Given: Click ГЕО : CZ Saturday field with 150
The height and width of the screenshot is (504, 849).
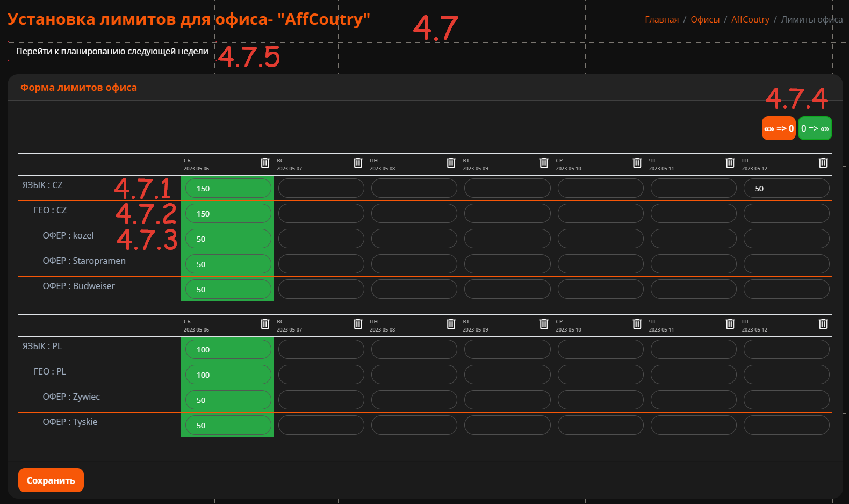Looking at the screenshot, I should click(228, 213).
